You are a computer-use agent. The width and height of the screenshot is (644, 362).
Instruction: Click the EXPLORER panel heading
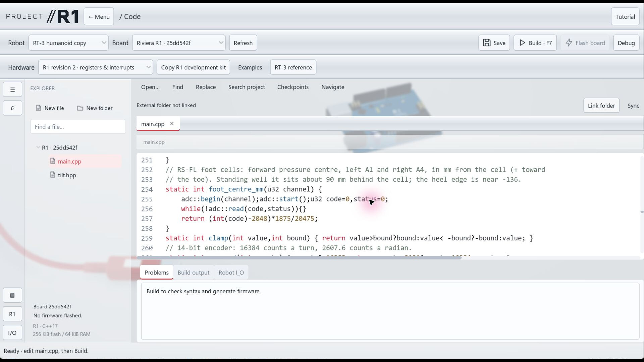click(42, 88)
